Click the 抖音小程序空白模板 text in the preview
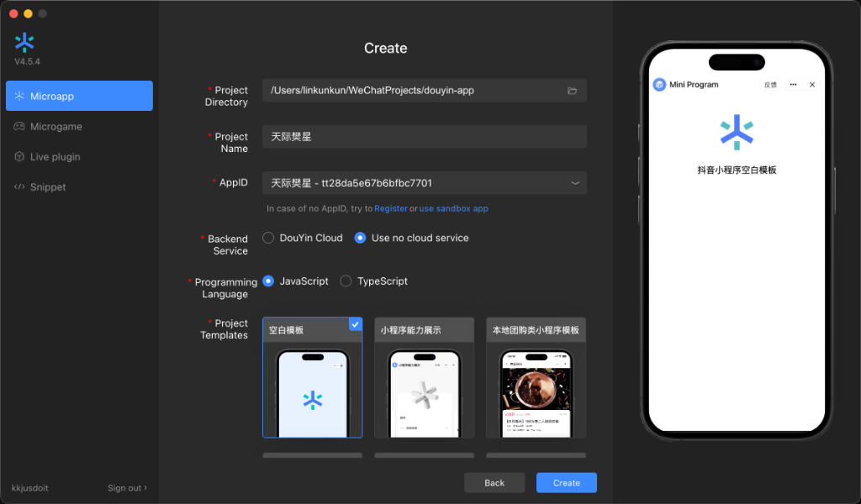Viewport: 861px width, 504px height. tap(737, 170)
